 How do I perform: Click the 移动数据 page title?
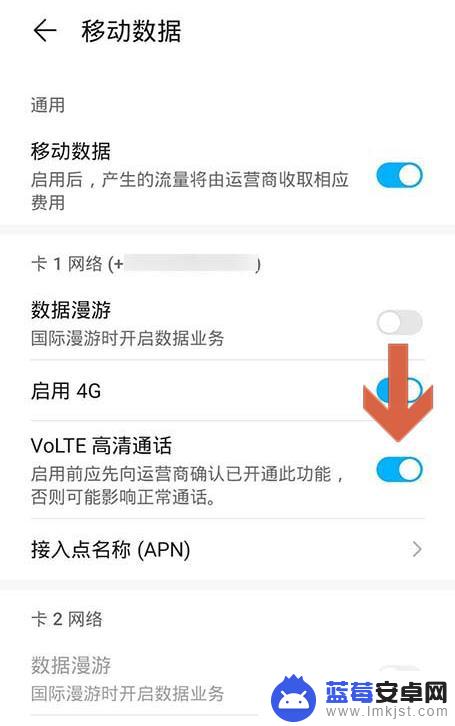point(131,31)
